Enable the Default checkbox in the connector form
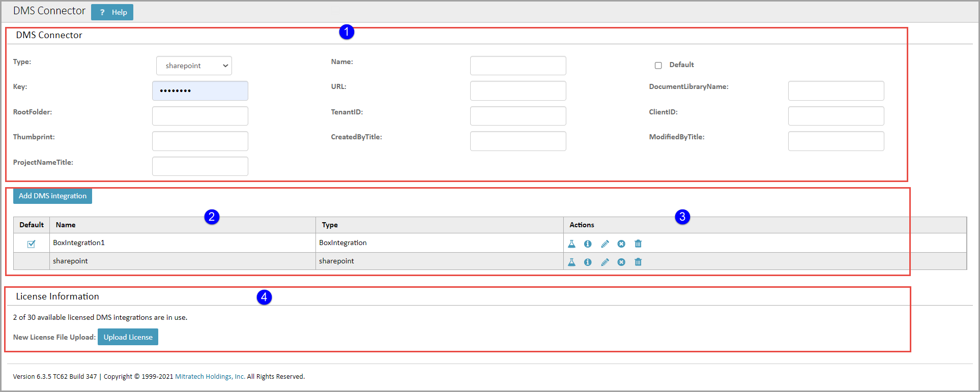Viewport: 980px width, 392px height. [x=658, y=66]
